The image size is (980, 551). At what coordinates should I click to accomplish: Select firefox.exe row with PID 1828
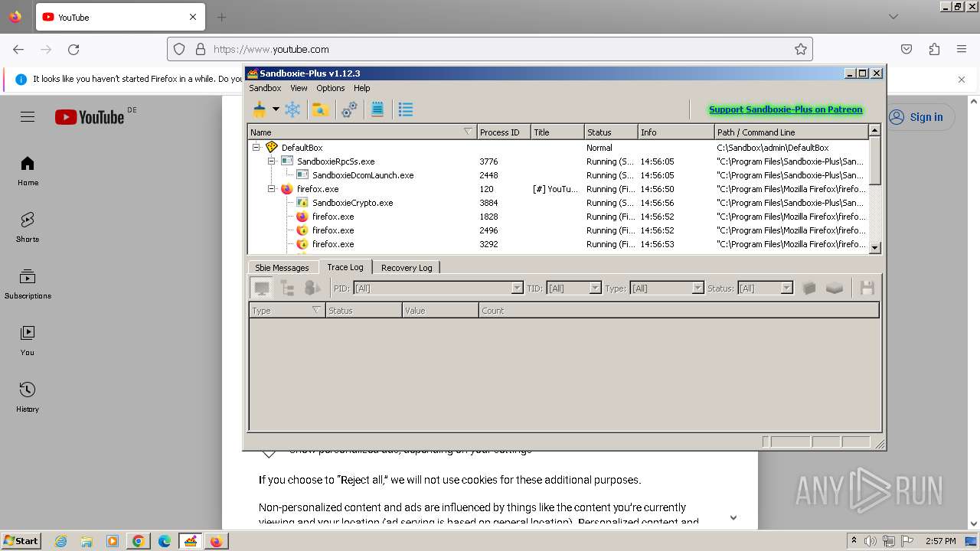point(558,217)
